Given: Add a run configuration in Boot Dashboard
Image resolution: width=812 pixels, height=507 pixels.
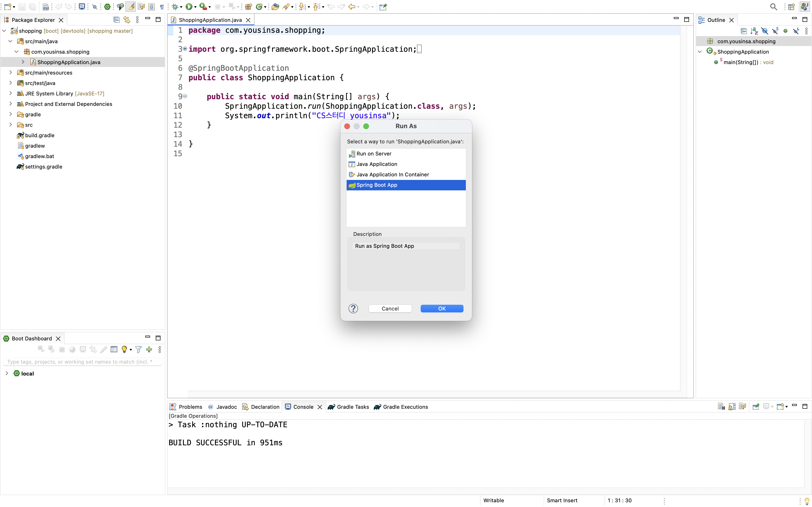Looking at the screenshot, I should point(149,349).
